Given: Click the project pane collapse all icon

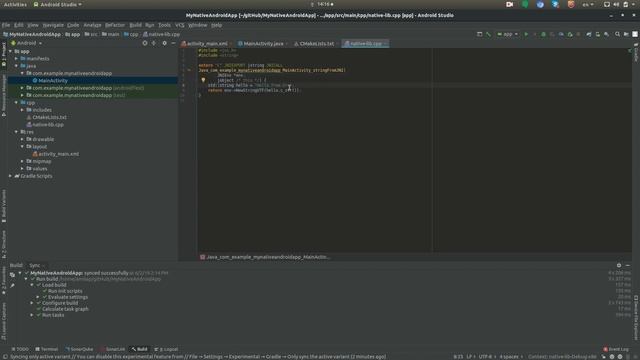Looking at the screenshot, I should tap(154, 43).
